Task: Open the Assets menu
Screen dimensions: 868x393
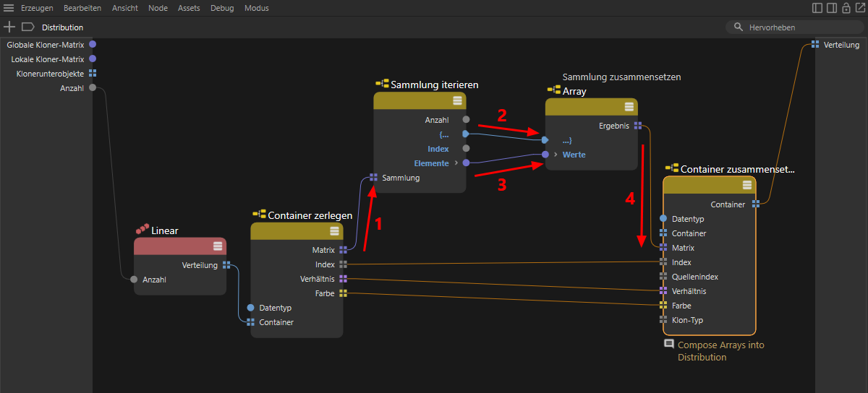Action: click(189, 8)
